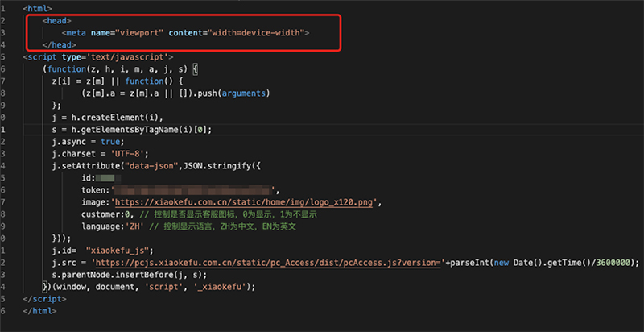Click customer:0 property
Image resolution: width=644 pixels, height=332 pixels.
point(105,215)
